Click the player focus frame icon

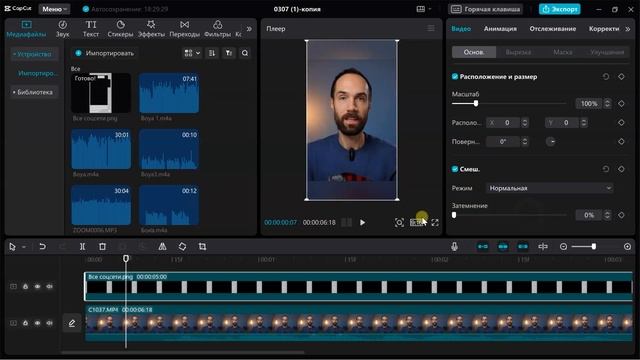click(x=399, y=222)
